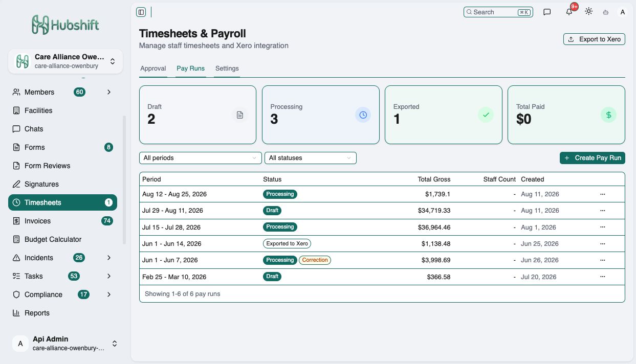Click the Processing summary card
The width and height of the screenshot is (636, 364).
click(x=321, y=115)
